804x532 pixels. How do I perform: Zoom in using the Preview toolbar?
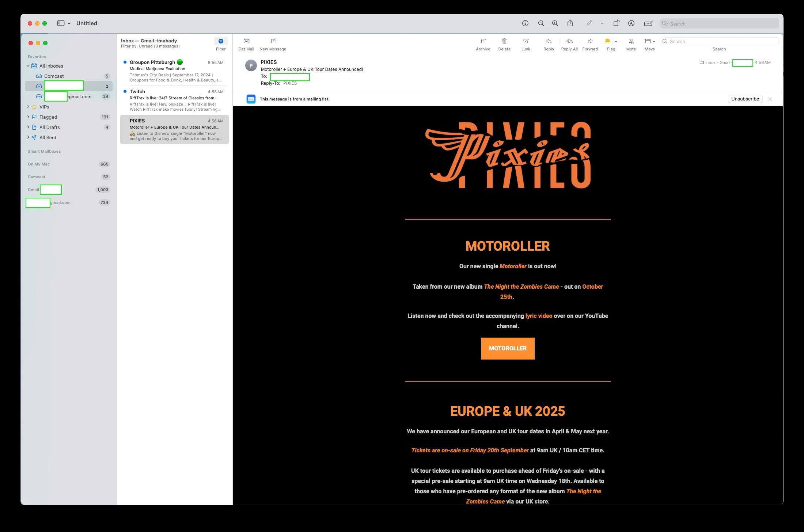[x=555, y=23]
